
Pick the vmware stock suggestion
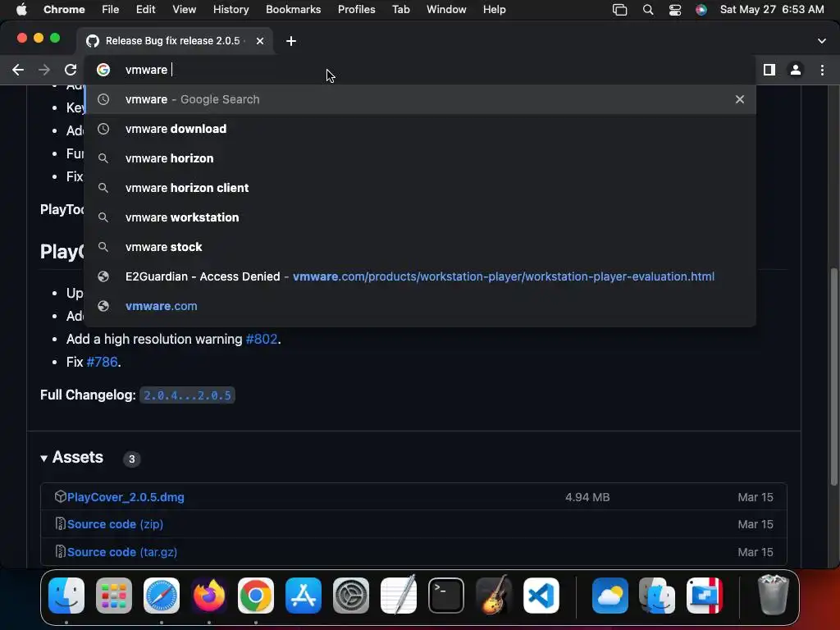[421, 246]
